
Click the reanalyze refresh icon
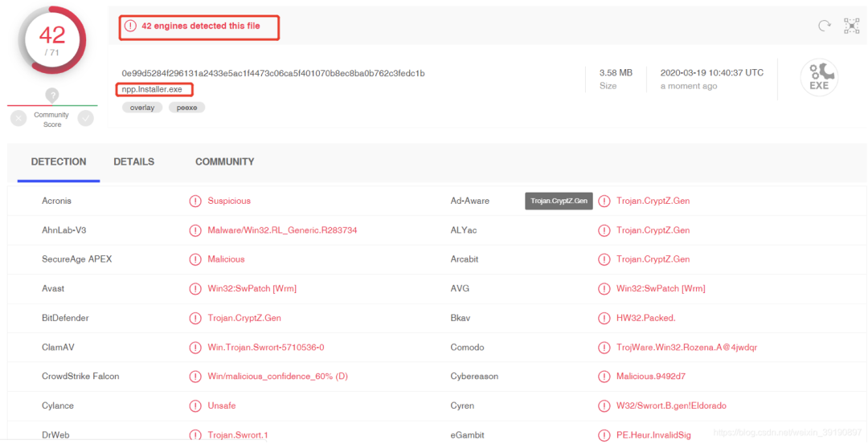pos(825,26)
